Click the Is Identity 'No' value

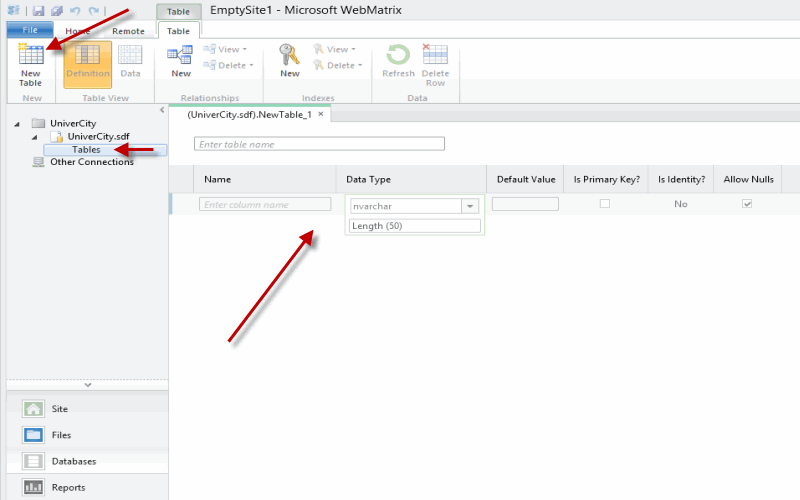(681, 204)
